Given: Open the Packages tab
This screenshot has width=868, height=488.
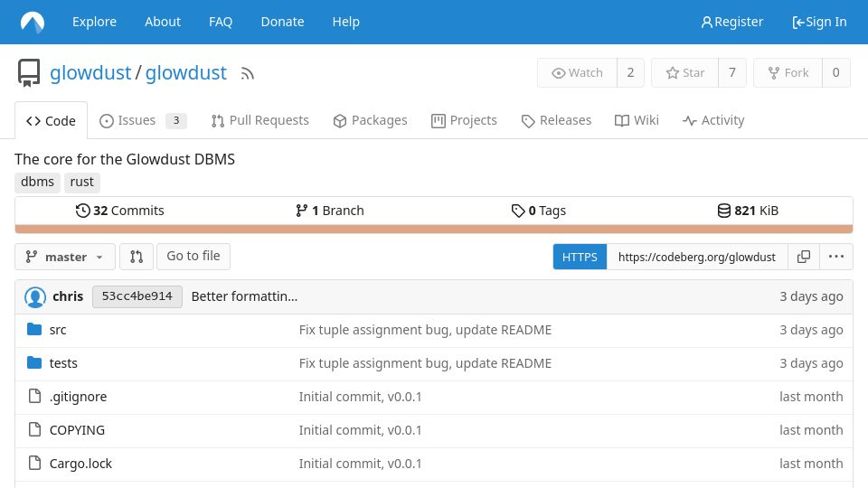Looking at the screenshot, I should 371,120.
